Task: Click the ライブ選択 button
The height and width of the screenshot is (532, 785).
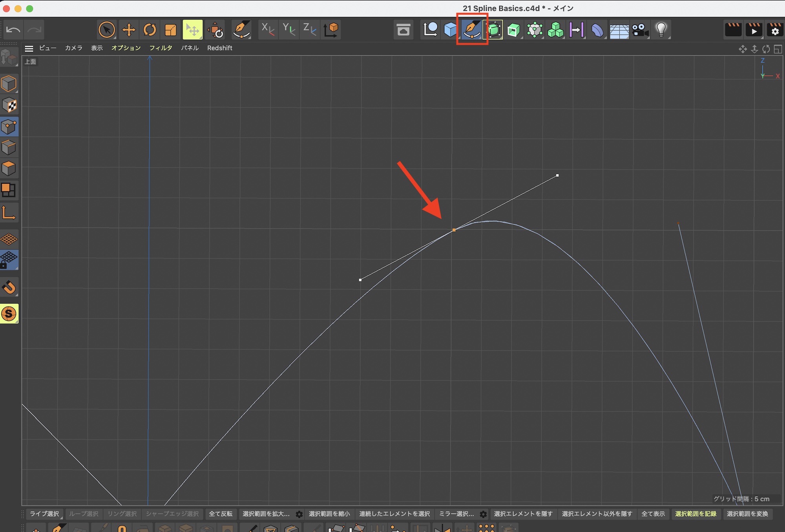Action: (x=44, y=514)
